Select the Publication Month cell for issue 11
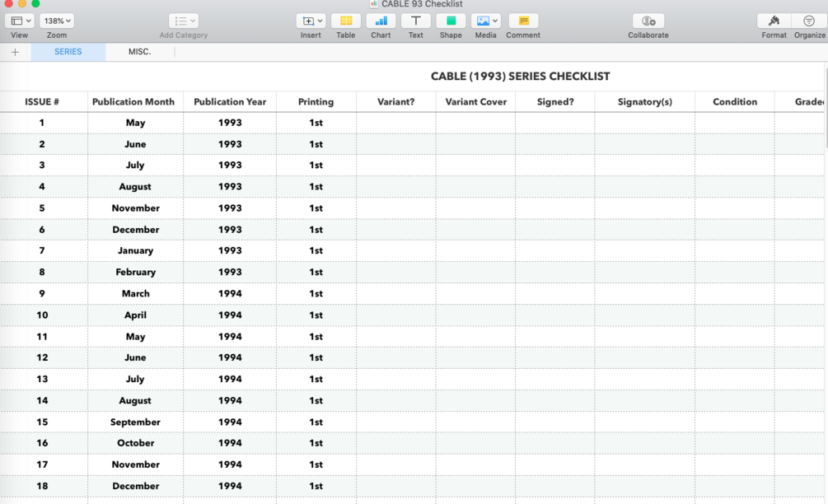Screen dimensions: 828x504 click(x=135, y=337)
